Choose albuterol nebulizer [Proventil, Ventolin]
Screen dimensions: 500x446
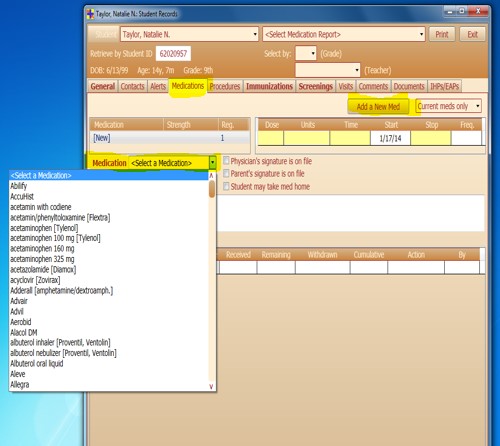109,353
